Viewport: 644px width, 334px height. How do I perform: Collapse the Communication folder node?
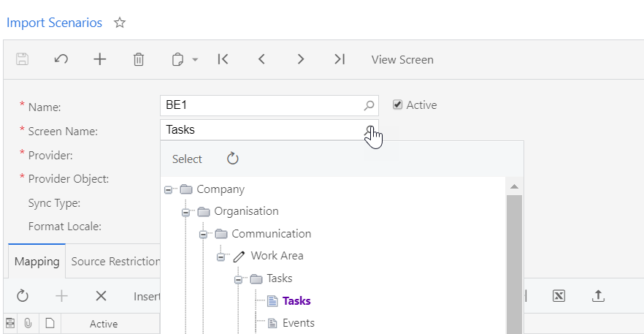[x=204, y=235]
